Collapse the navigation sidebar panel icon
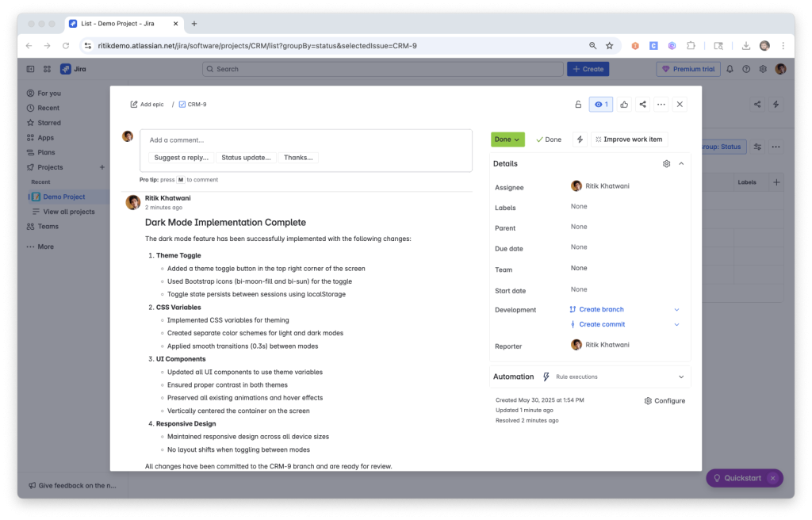This screenshot has width=812, height=520. pyautogui.click(x=30, y=69)
